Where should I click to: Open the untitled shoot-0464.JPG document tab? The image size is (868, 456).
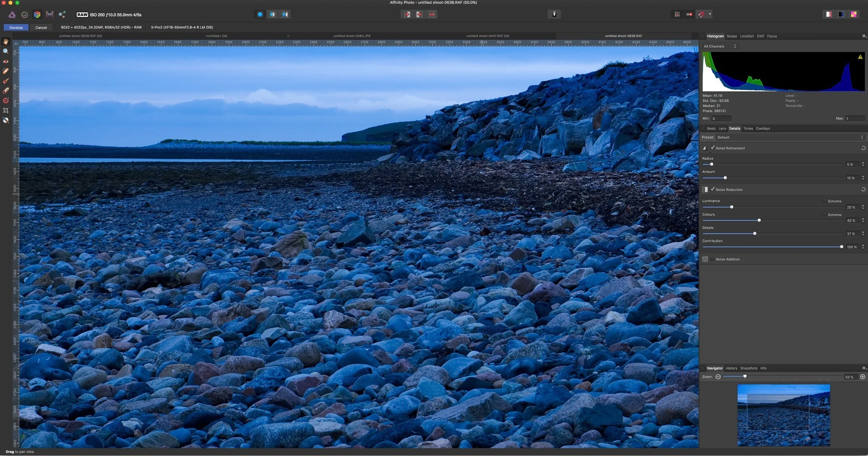tap(352, 36)
